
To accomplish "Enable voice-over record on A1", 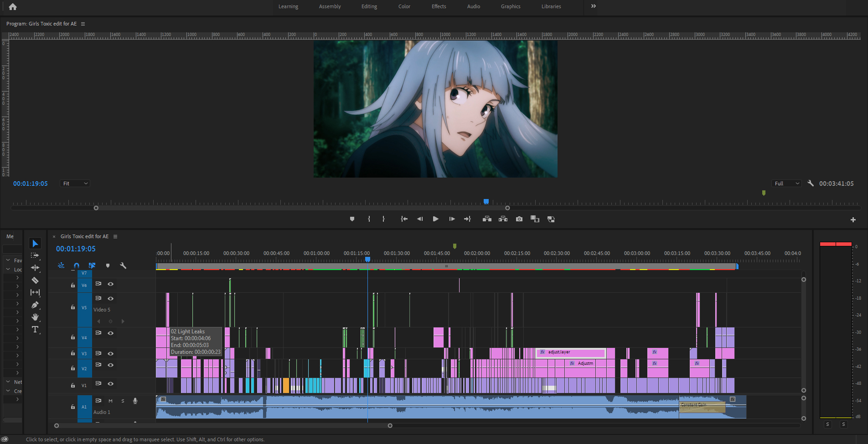I will 135,401.
